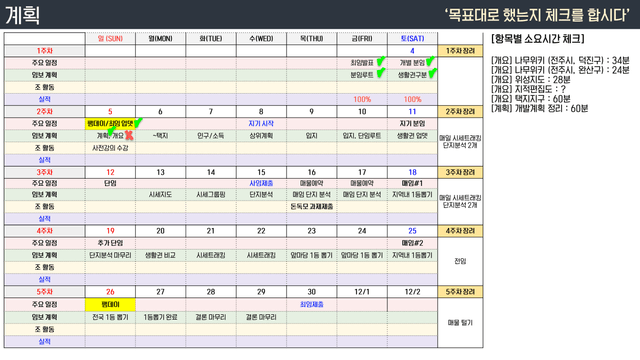The width and height of the screenshot is (640, 360).
Task: Select the blue date cell 11
Action: tap(412, 111)
